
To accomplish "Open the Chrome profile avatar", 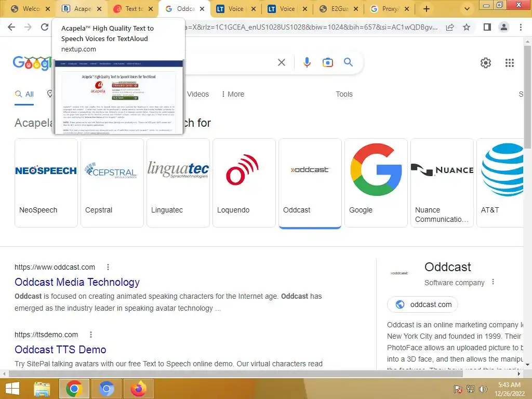I will [504, 27].
